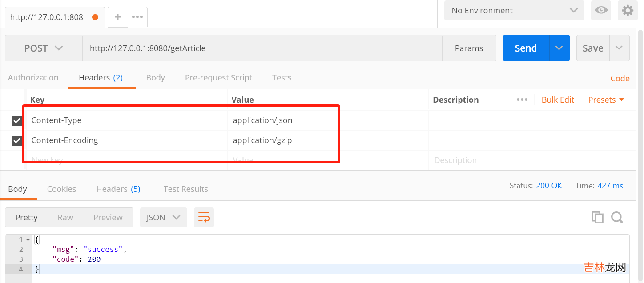Open the Pre-request Script tab

click(218, 77)
